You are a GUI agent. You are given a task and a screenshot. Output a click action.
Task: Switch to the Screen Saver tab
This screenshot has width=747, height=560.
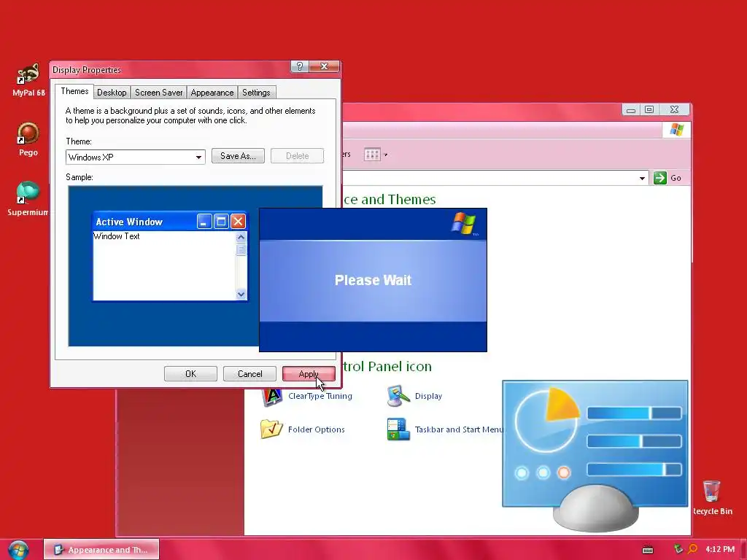[158, 93]
